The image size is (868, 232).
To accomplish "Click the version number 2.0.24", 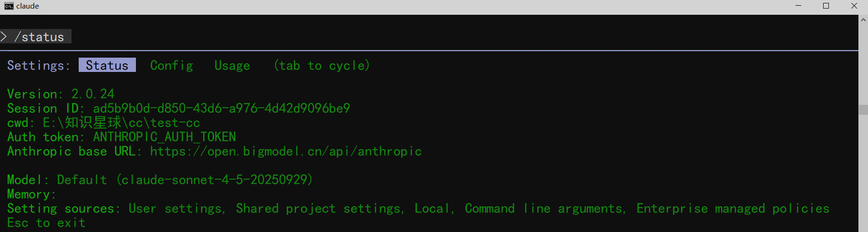I will (x=93, y=94).
